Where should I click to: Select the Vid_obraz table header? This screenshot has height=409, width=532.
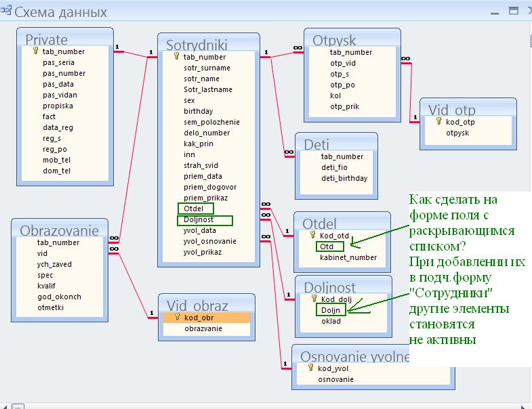pyautogui.click(x=207, y=303)
